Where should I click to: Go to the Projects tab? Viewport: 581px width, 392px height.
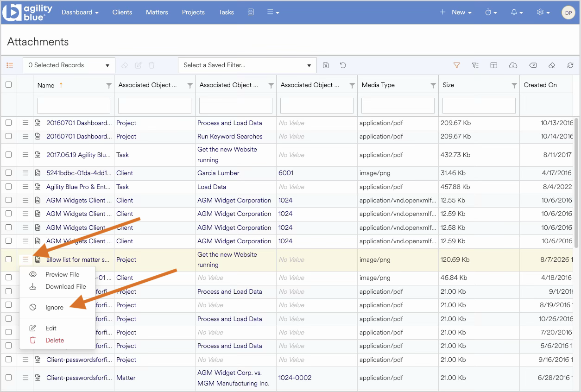pos(193,13)
